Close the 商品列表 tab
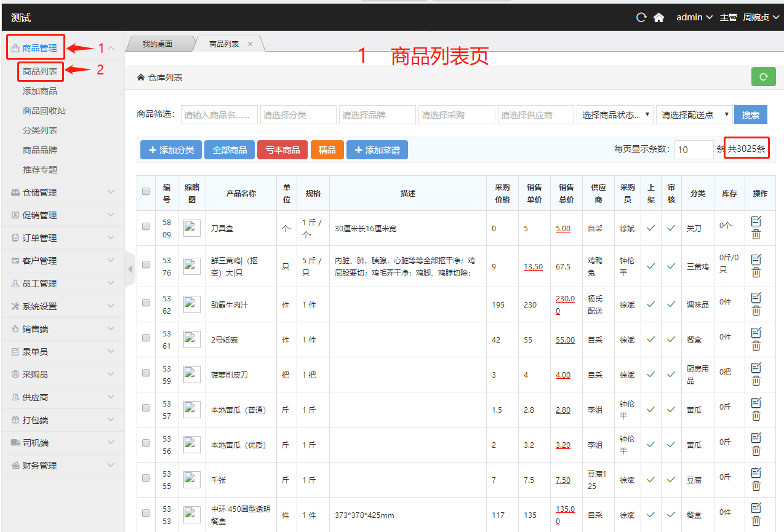The image size is (784, 532). point(250,44)
